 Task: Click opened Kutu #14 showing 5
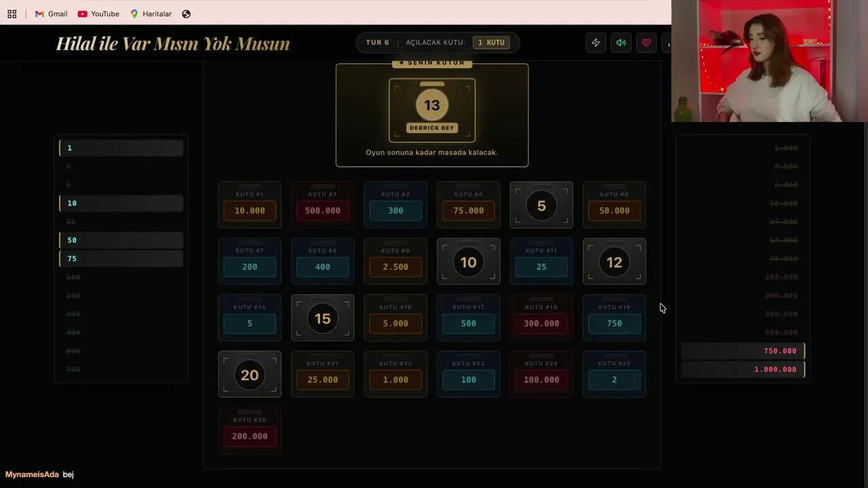(250, 318)
